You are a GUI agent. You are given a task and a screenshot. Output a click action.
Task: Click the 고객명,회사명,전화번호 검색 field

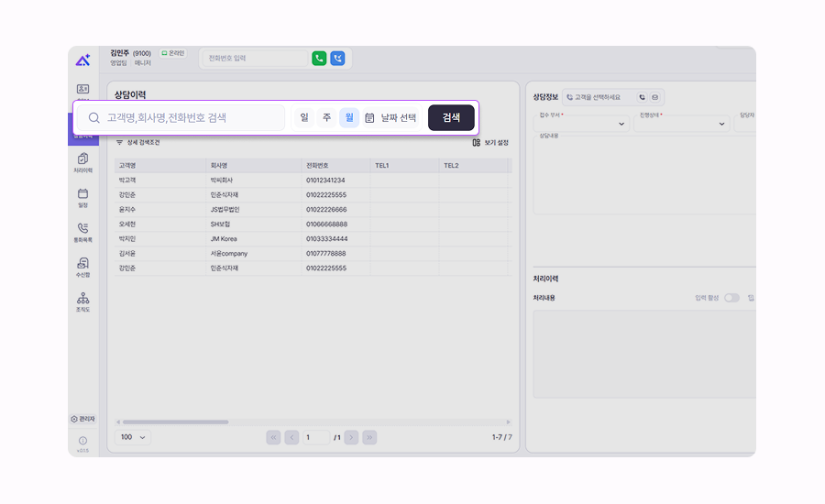click(181, 118)
